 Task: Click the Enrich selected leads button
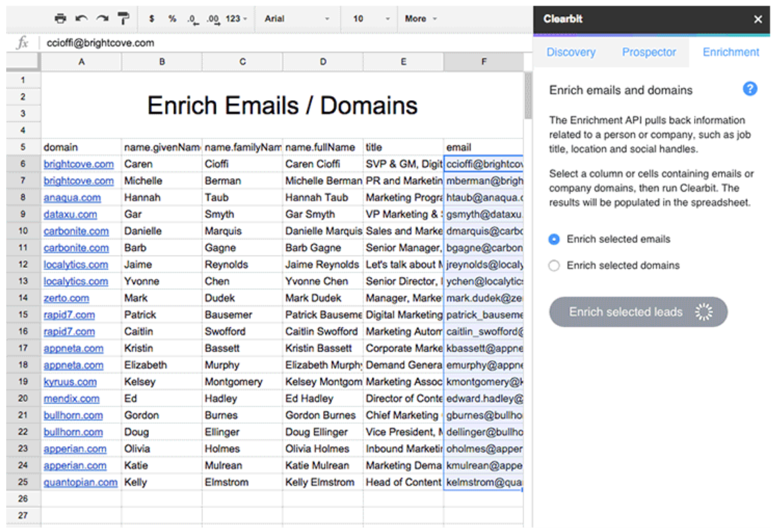[638, 312]
